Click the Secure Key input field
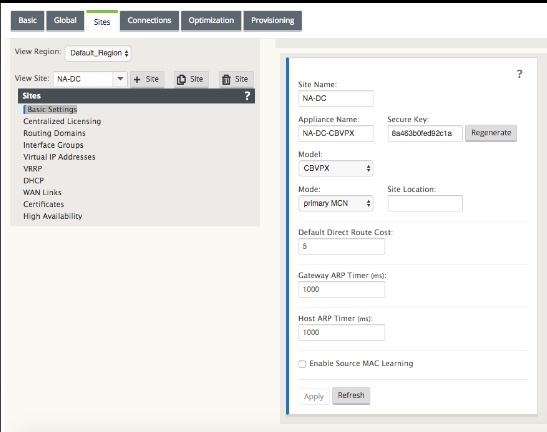Image resolution: width=547 pixels, height=432 pixels. pos(425,133)
